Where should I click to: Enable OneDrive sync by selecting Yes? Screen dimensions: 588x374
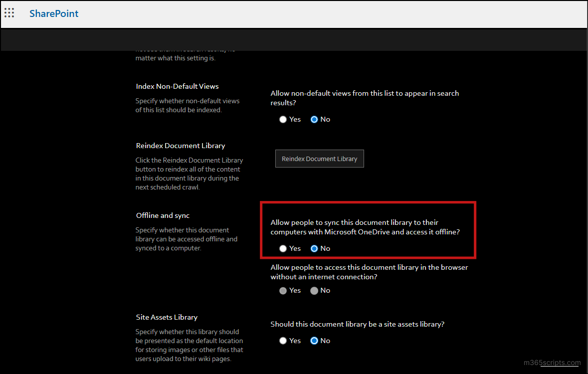(x=283, y=248)
